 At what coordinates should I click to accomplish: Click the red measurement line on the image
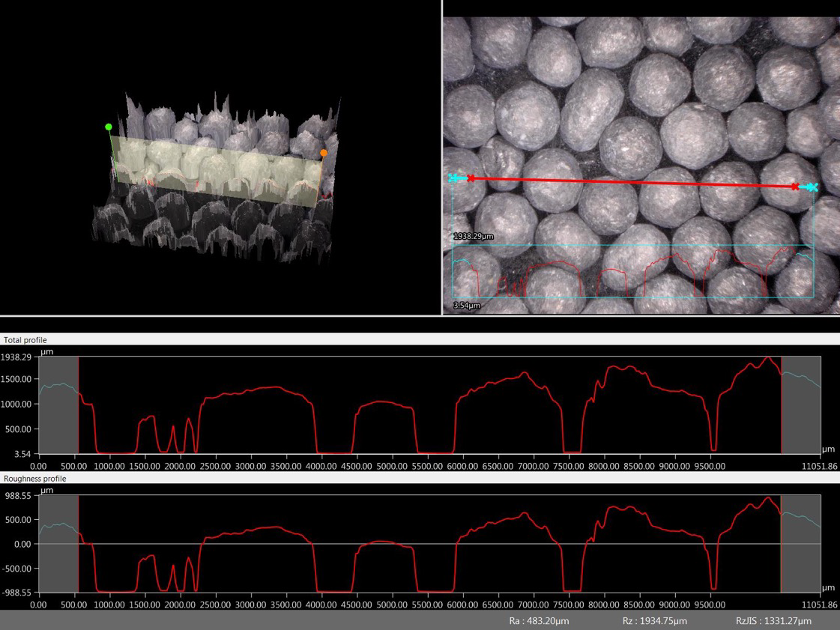tap(633, 182)
